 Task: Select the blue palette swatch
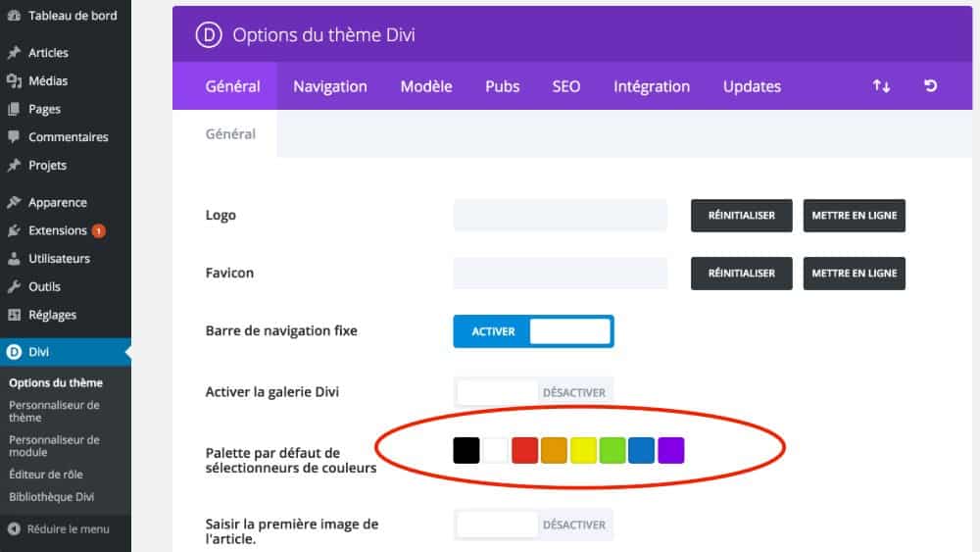pos(641,451)
